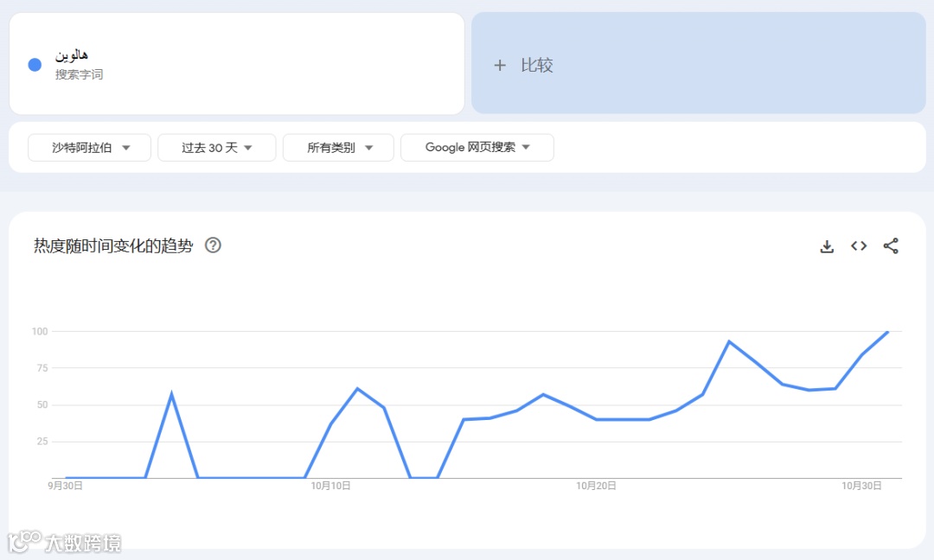The height and width of the screenshot is (560, 934).
Task: Open the 所有类别 category dropdown
Action: 338,147
